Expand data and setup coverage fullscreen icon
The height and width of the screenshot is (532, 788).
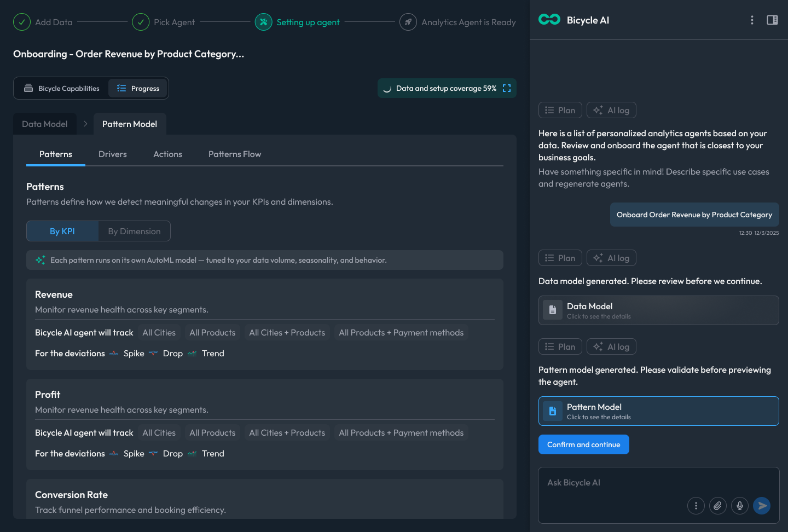[x=507, y=88]
